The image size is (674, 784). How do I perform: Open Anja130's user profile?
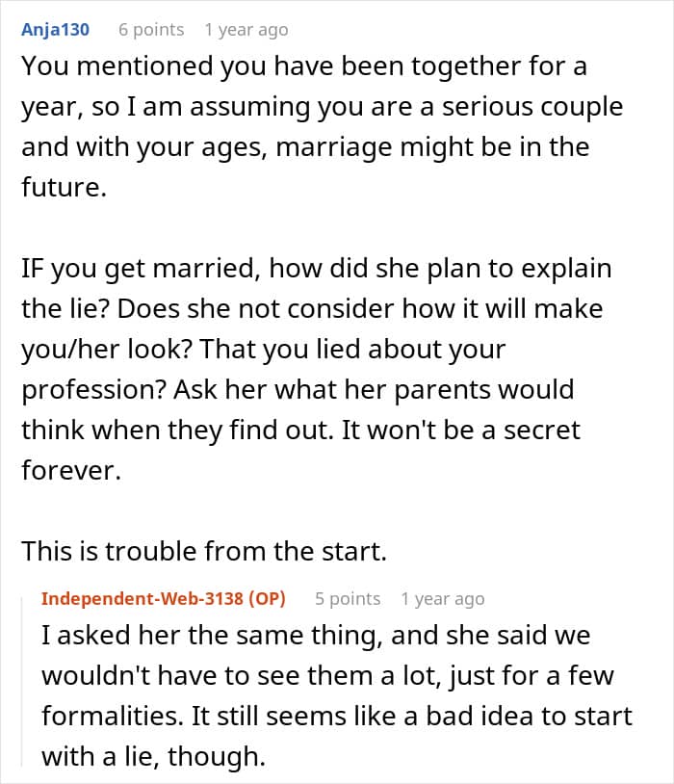56,30
